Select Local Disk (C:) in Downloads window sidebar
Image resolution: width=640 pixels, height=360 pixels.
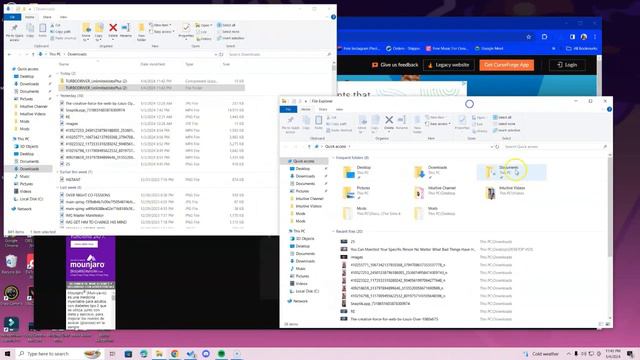coord(29,199)
